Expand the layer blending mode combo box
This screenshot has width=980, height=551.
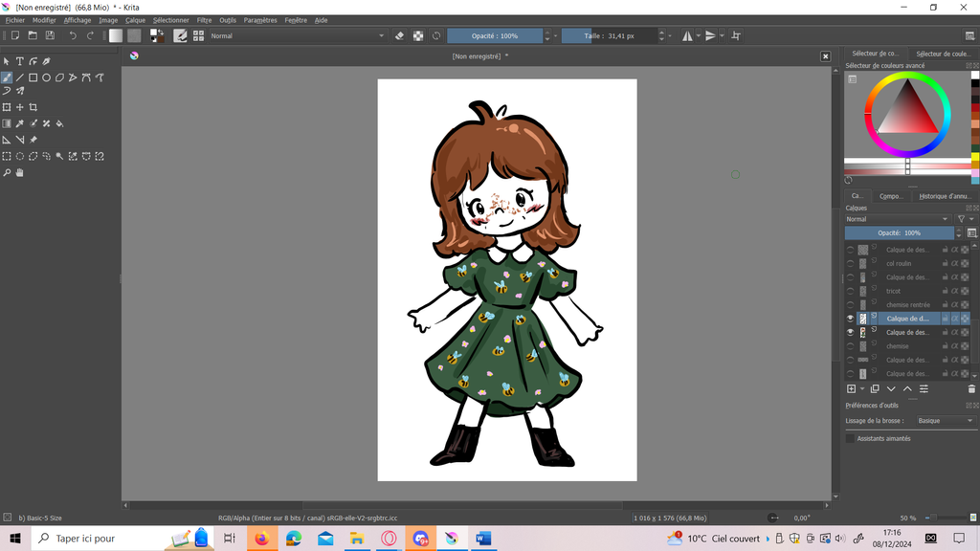tap(898, 219)
